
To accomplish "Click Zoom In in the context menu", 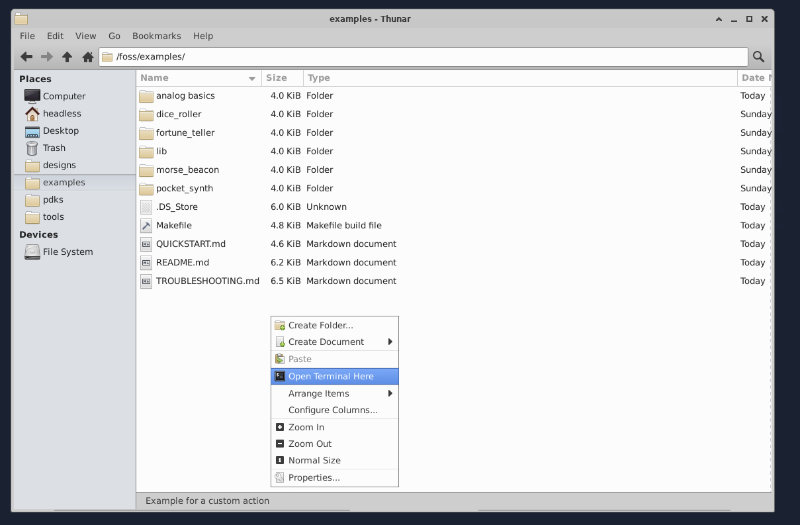I will pos(306,427).
